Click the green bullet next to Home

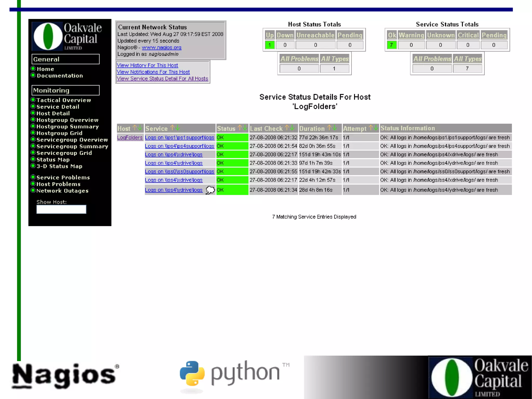click(x=33, y=69)
